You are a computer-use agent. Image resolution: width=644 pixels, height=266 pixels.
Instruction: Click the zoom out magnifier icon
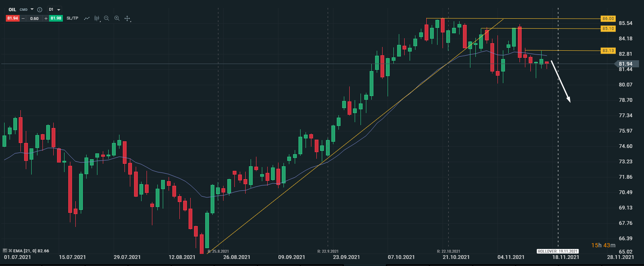(x=107, y=18)
